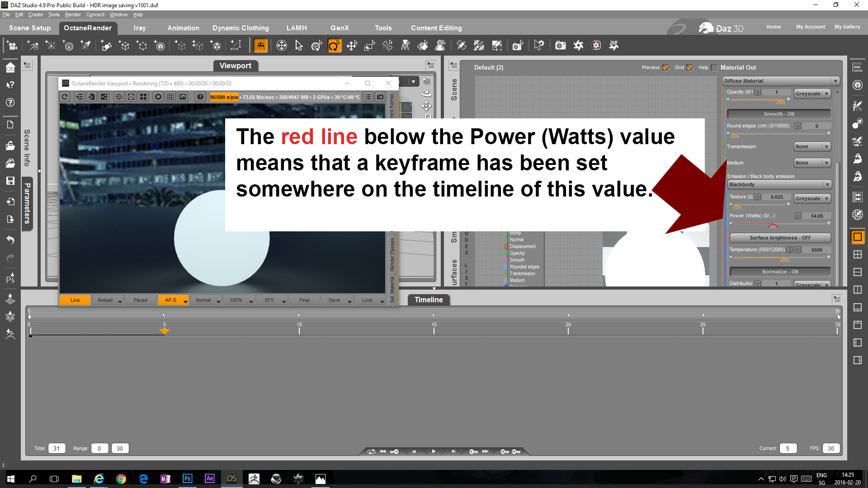Image resolution: width=868 pixels, height=488 pixels.
Task: Click the Photoshop bridge PS sidebar icon
Action: pos(10,277)
